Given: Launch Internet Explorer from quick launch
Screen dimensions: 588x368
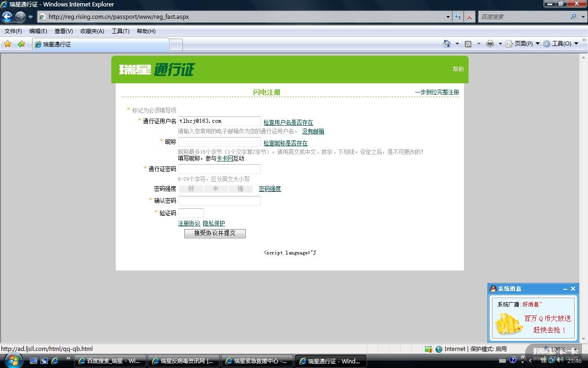Looking at the screenshot, I should click(x=55, y=361).
